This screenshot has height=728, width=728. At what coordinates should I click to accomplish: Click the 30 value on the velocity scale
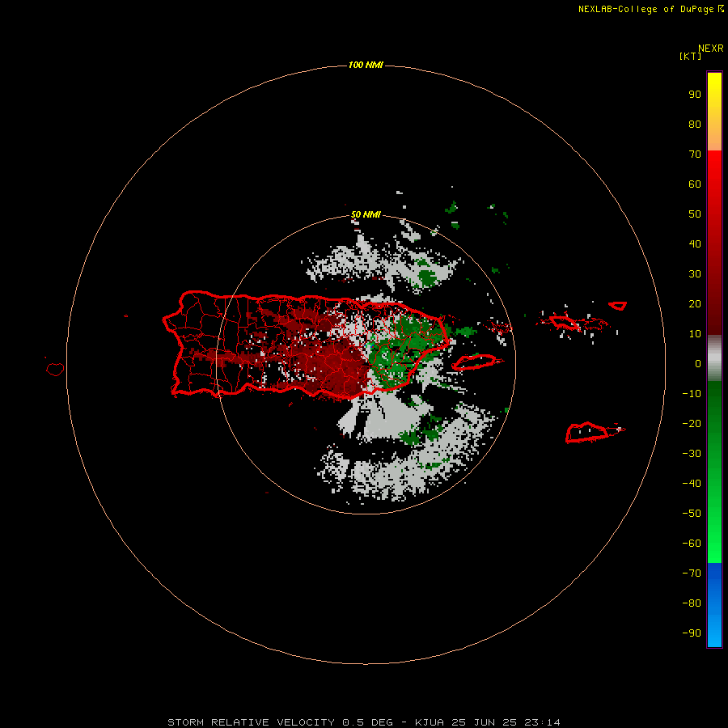695,274
